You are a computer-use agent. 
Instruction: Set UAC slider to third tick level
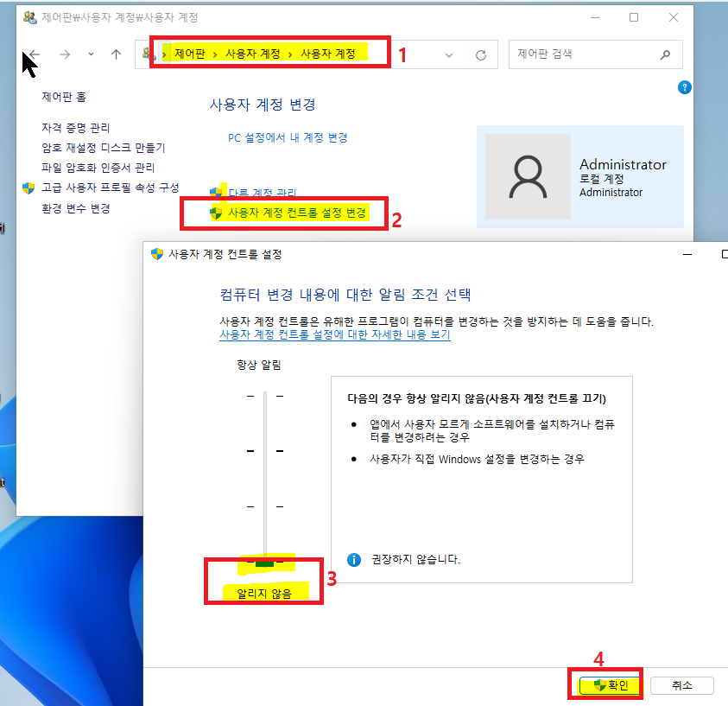[x=265, y=506]
